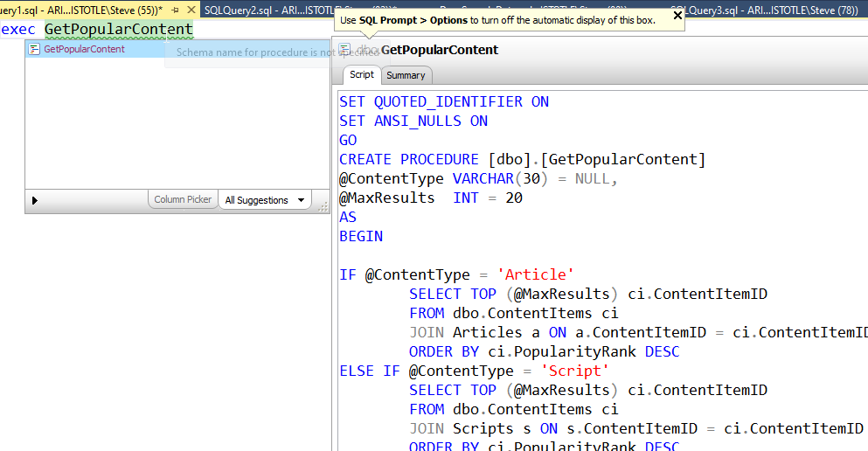The width and height of the screenshot is (868, 451).
Task: Dismiss the SQL Prompt options tooltip
Action: [x=677, y=16]
